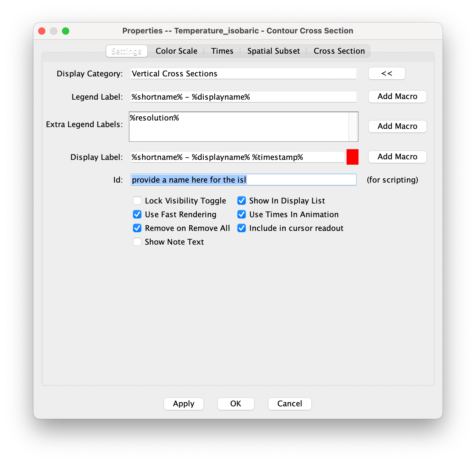Click the << button beside Display Category
This screenshot has height=463, width=476.
point(387,73)
